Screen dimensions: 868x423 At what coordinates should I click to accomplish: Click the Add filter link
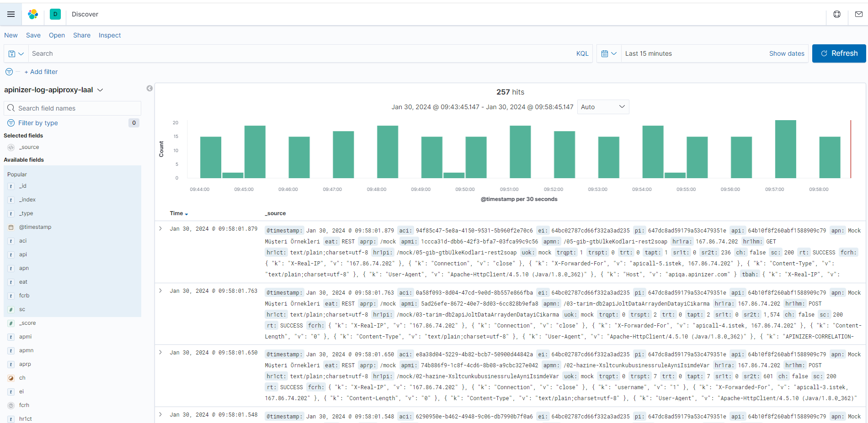coord(41,72)
